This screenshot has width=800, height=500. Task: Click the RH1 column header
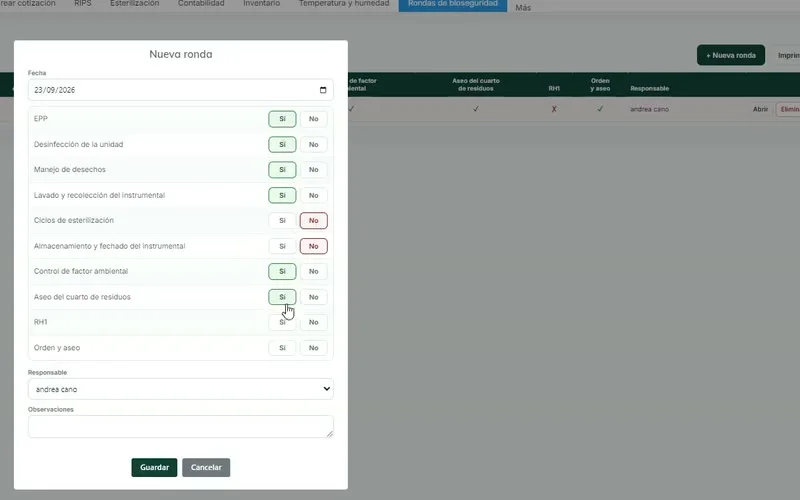(554, 88)
